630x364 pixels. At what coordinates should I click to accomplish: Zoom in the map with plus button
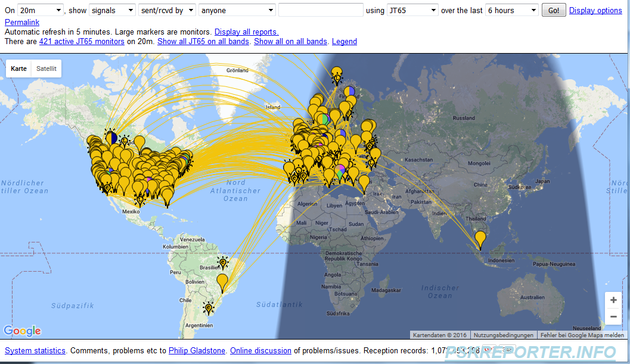point(613,300)
